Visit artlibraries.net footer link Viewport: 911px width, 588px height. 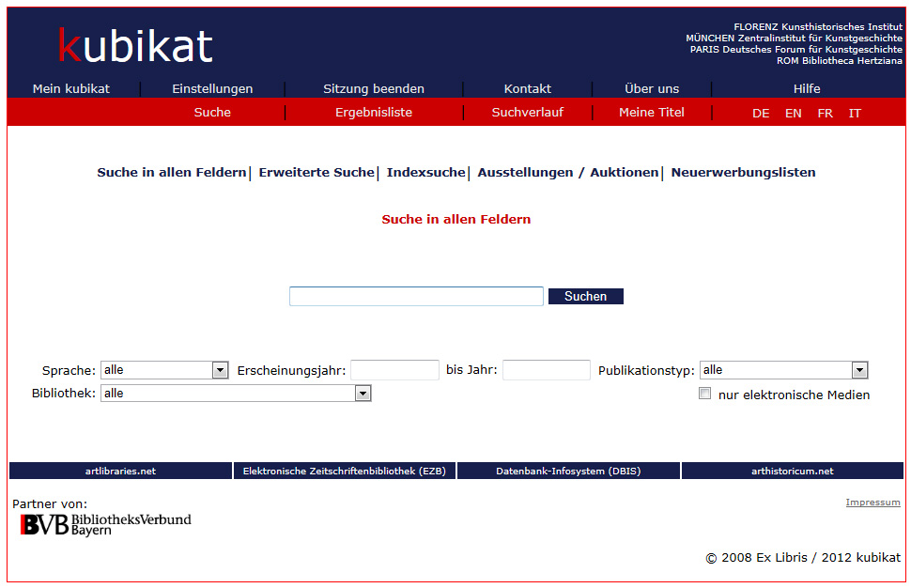[120, 471]
